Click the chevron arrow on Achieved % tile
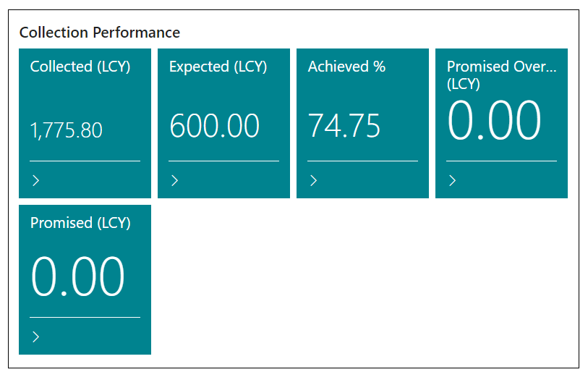Image resolution: width=588 pixels, height=372 pixels. point(314,181)
